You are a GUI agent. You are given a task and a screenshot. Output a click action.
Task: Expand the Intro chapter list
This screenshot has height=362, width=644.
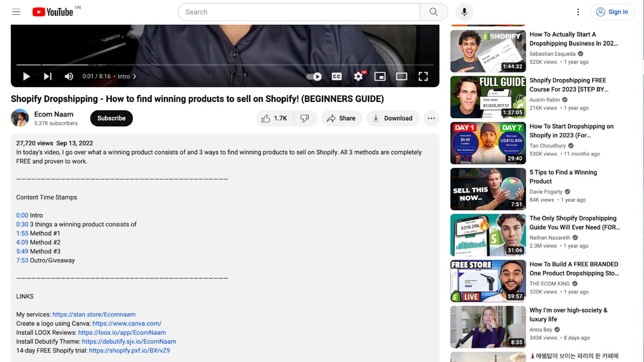pyautogui.click(x=127, y=76)
